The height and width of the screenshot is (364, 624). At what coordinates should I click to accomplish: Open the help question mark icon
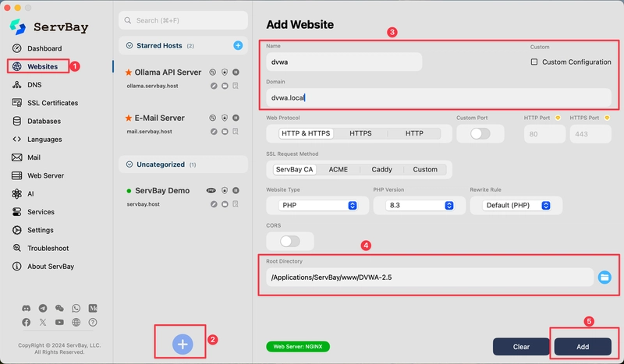(93, 322)
